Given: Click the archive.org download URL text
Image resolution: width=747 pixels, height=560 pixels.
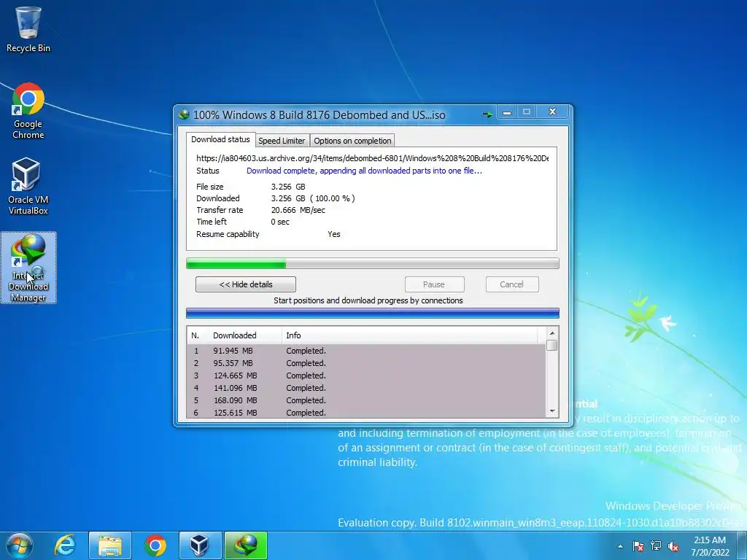Looking at the screenshot, I should [x=373, y=158].
